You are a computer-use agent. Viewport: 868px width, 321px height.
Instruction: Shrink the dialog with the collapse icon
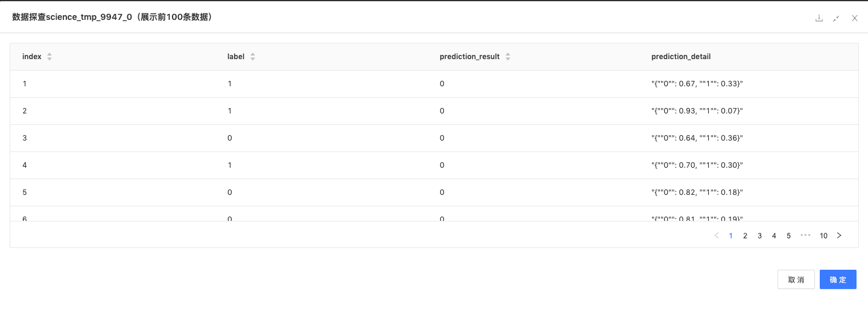point(836,18)
